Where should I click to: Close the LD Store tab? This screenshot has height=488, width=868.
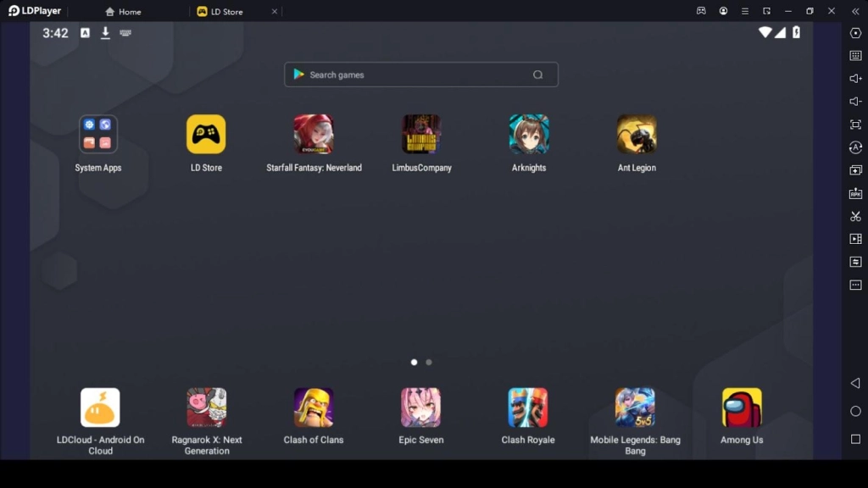click(274, 12)
